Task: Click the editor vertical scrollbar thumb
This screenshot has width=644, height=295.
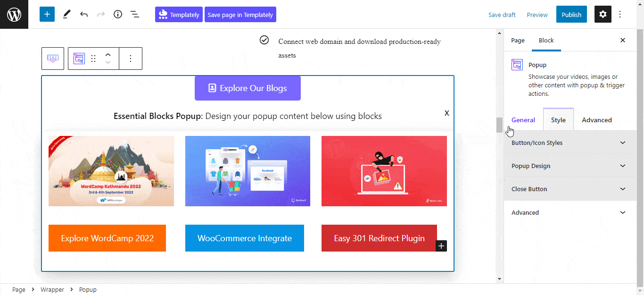Action: coord(500,125)
